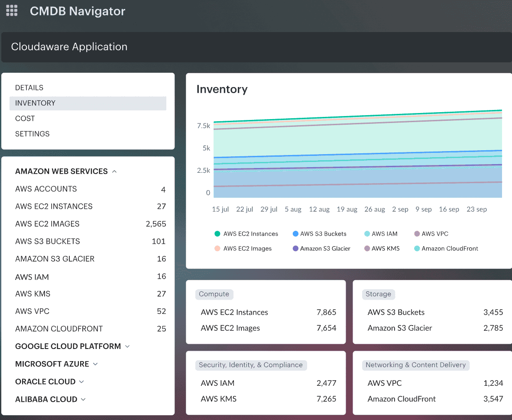Image resolution: width=512 pixels, height=420 pixels.
Task: Open the DETAILS menu item
Action: 29,88
